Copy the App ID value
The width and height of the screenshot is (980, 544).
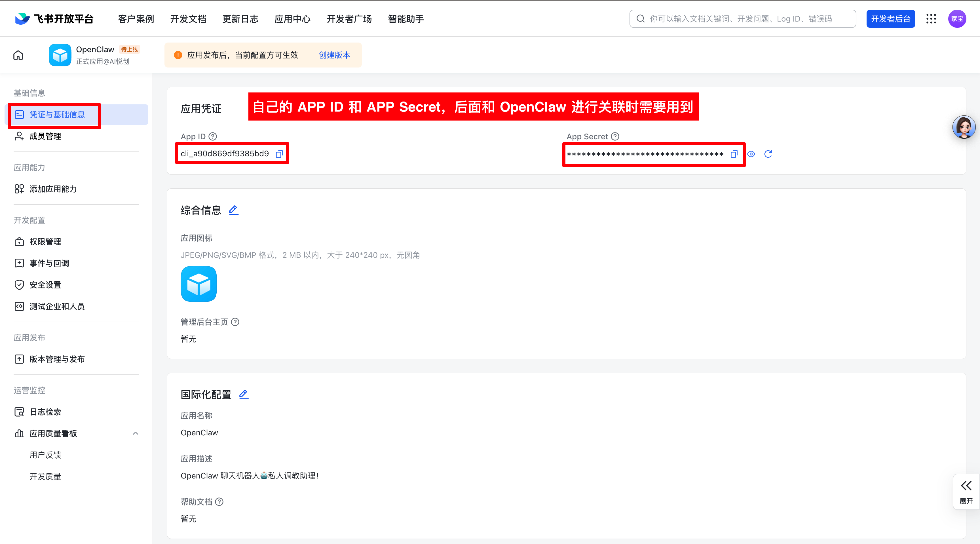click(279, 154)
